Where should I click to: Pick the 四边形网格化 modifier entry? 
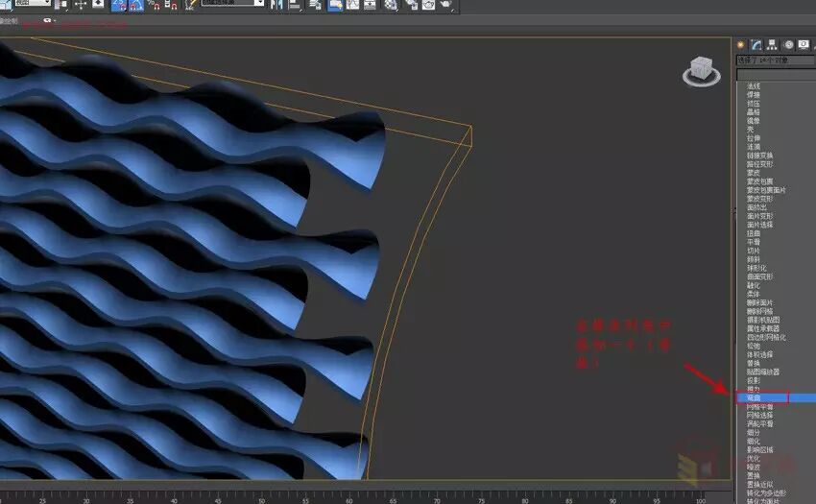[x=766, y=337]
